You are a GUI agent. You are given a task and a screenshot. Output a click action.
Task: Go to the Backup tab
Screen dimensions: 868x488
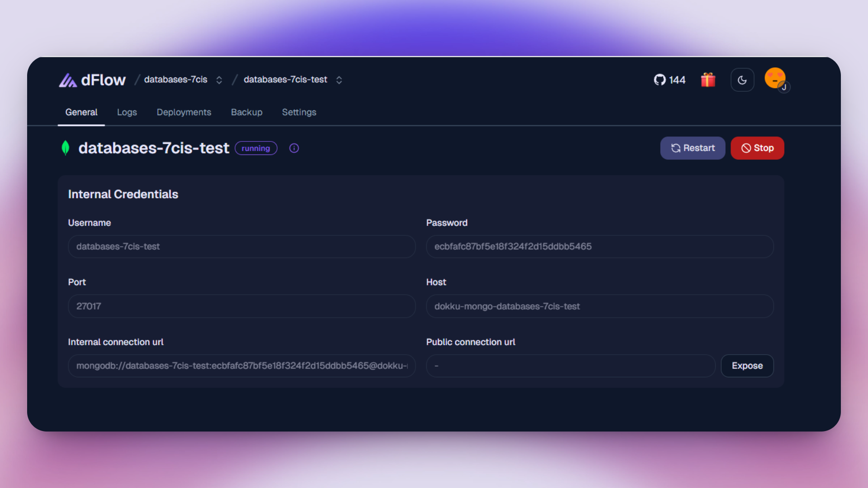pyautogui.click(x=246, y=112)
